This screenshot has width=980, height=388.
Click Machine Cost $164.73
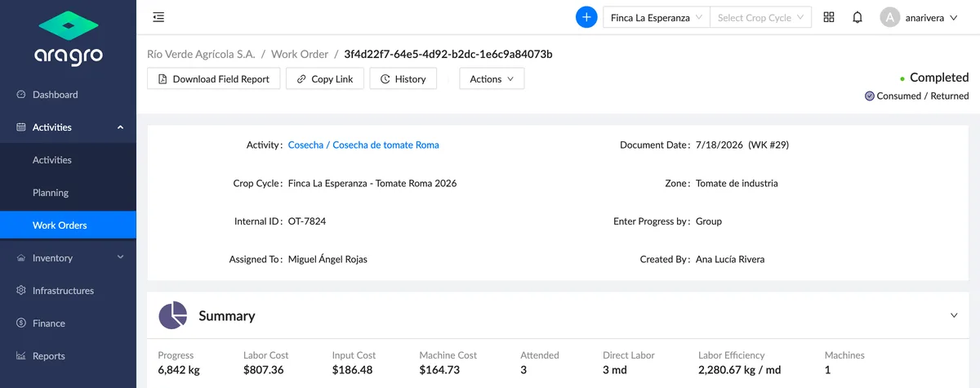[441, 370]
